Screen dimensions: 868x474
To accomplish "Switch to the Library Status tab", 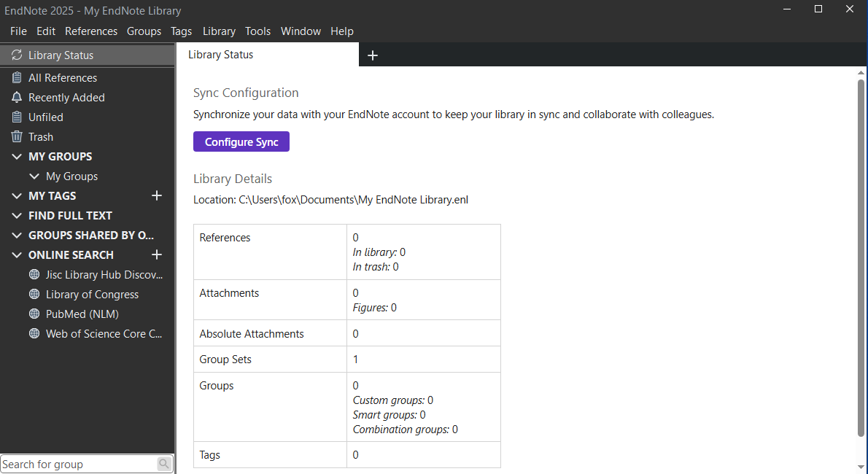I will [221, 55].
